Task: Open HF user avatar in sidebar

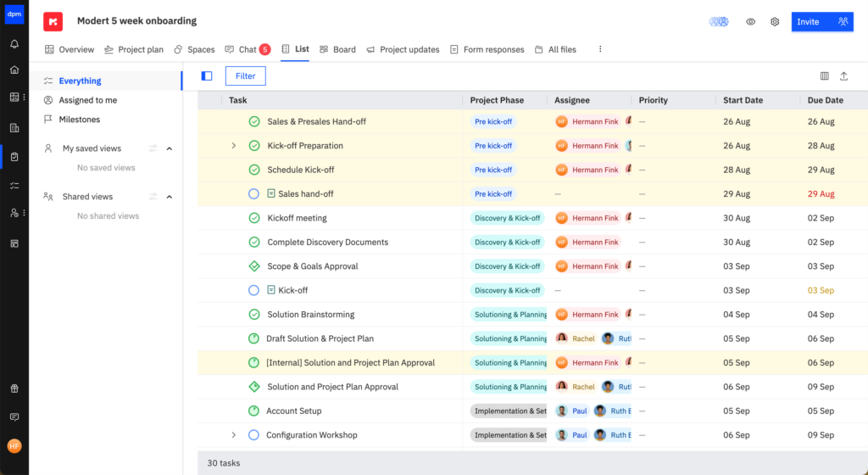Action: (x=14, y=445)
